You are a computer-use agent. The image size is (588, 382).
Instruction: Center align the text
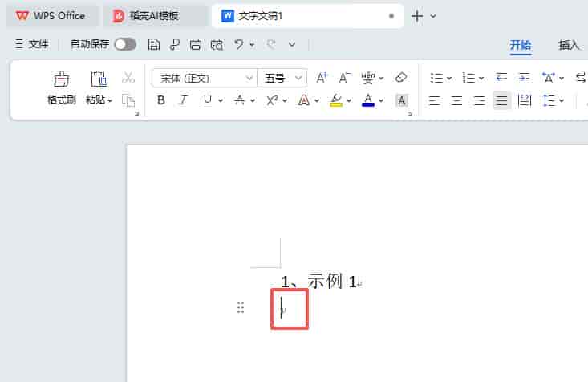456,100
